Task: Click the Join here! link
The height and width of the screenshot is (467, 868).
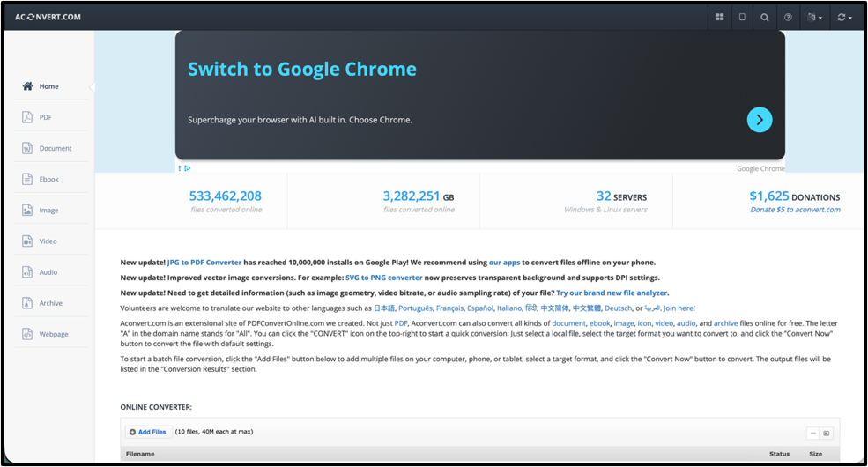Action: pyautogui.click(x=679, y=308)
